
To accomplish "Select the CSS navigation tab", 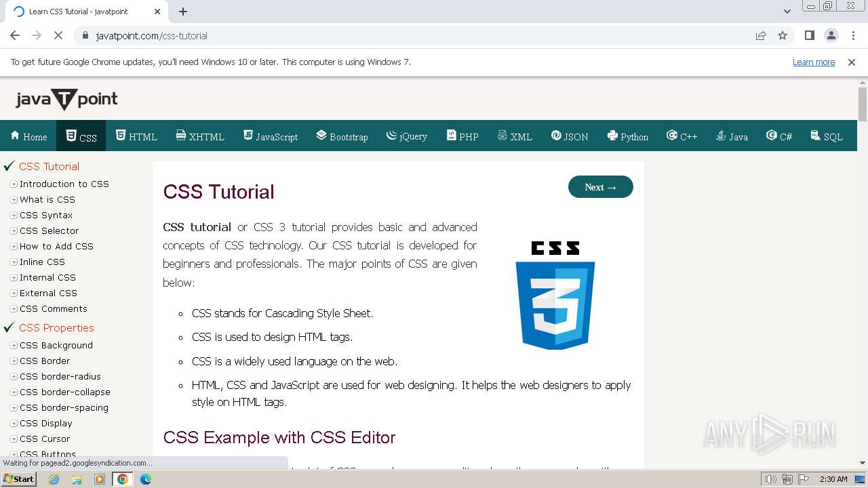I will [x=81, y=136].
